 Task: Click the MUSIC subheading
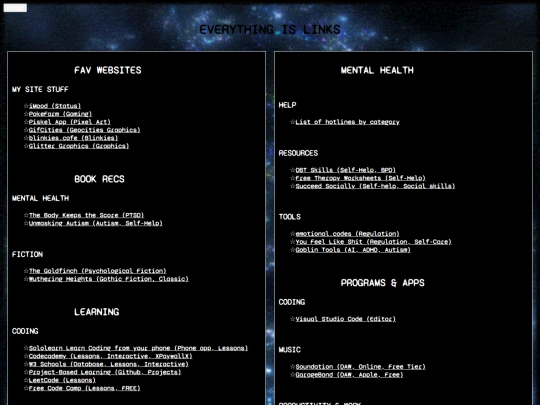[290, 350]
